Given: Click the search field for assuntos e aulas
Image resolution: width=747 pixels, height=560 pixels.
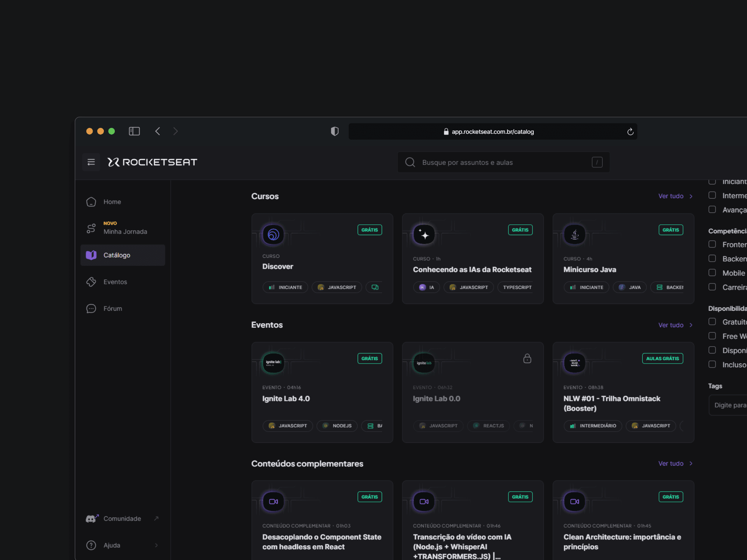Looking at the screenshot, I should [503, 162].
